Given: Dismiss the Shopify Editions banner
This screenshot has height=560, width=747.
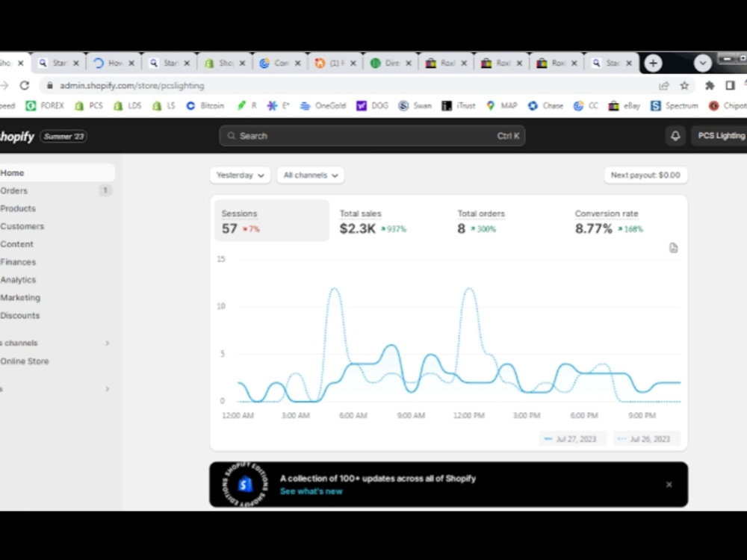Looking at the screenshot, I should (669, 485).
